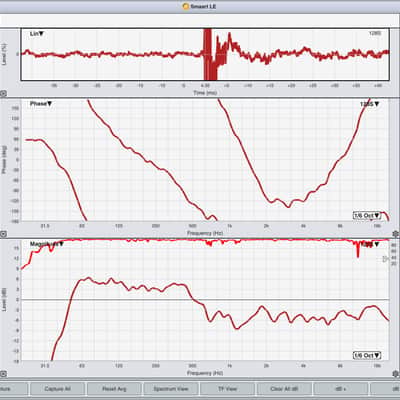
Task: Click the Smaart LE logo in title bar
Action: click(186, 6)
